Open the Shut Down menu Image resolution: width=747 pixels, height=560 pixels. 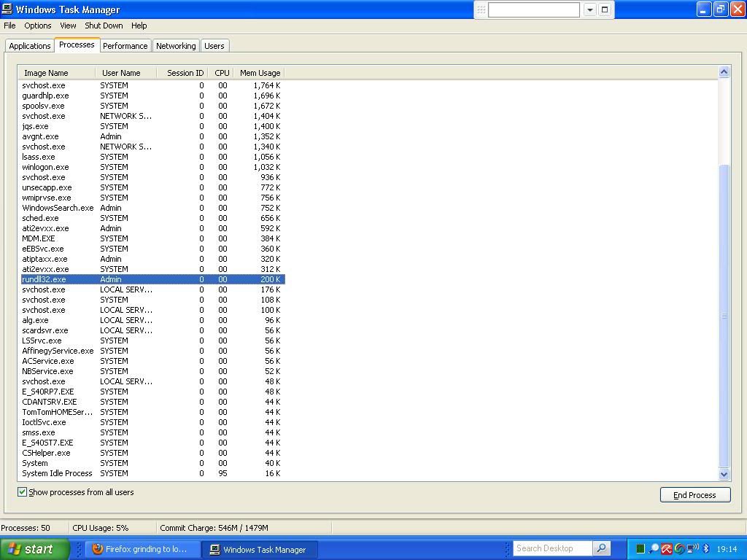click(x=104, y=26)
